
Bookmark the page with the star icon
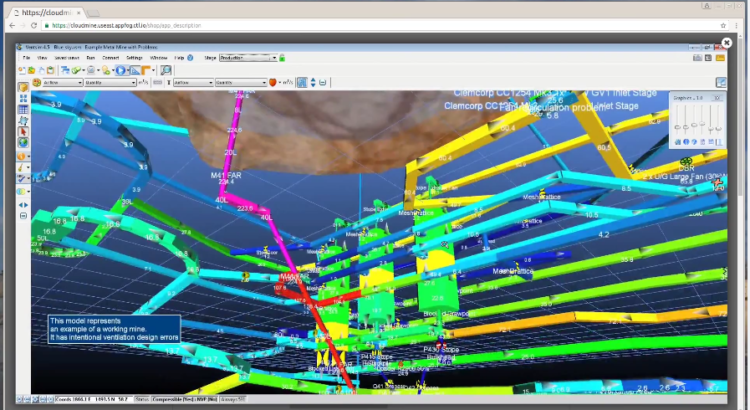(x=722, y=25)
